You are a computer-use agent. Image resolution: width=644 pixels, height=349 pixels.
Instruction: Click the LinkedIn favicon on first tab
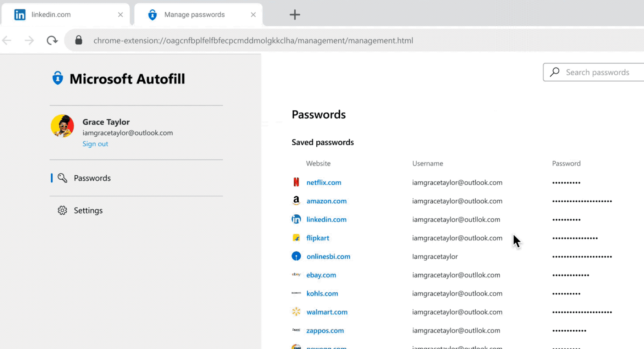[20, 15]
